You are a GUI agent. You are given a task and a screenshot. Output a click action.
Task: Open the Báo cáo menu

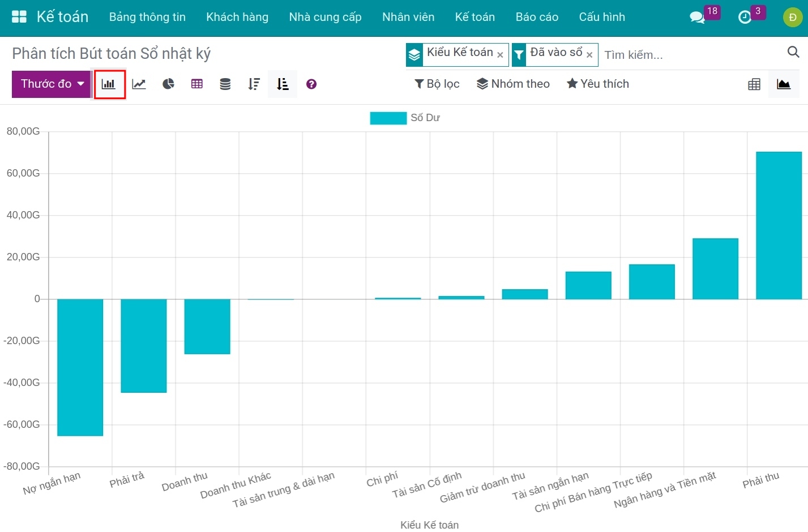pyautogui.click(x=537, y=17)
